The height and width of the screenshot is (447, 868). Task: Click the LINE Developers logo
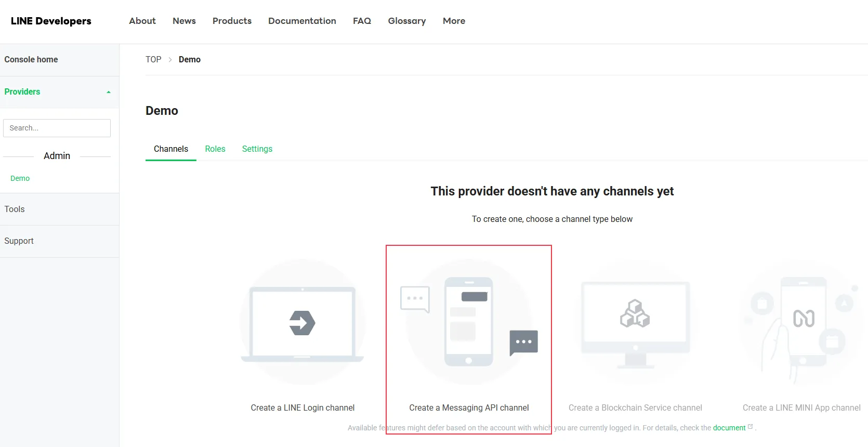[x=51, y=21]
